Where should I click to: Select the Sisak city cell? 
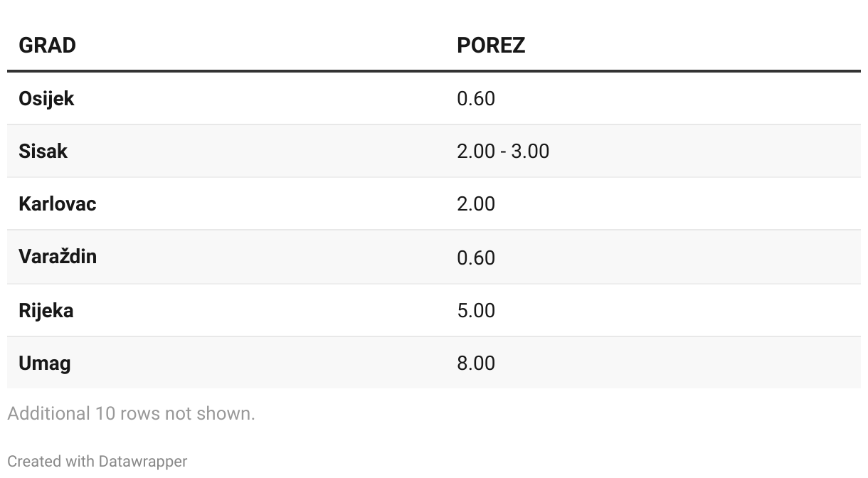[43, 151]
